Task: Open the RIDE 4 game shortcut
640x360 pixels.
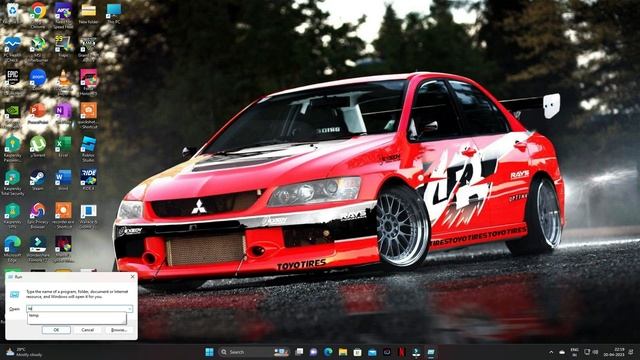Action: pyautogui.click(x=88, y=180)
